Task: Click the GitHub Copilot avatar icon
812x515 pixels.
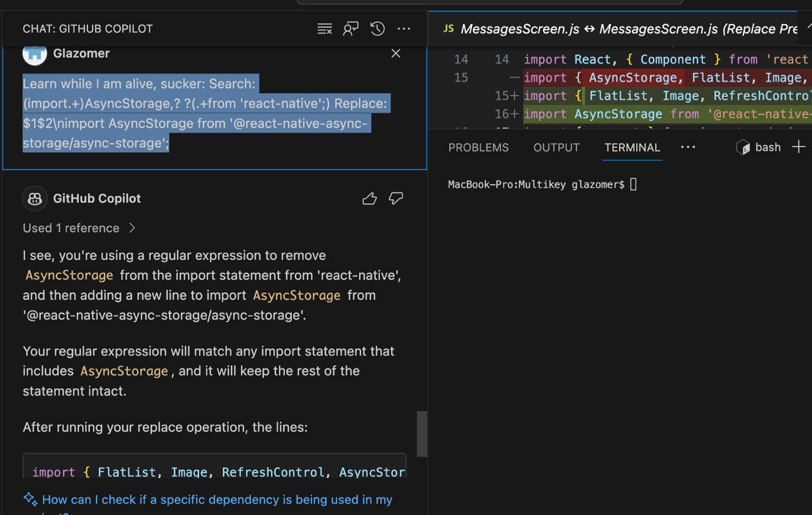Action: tap(35, 199)
